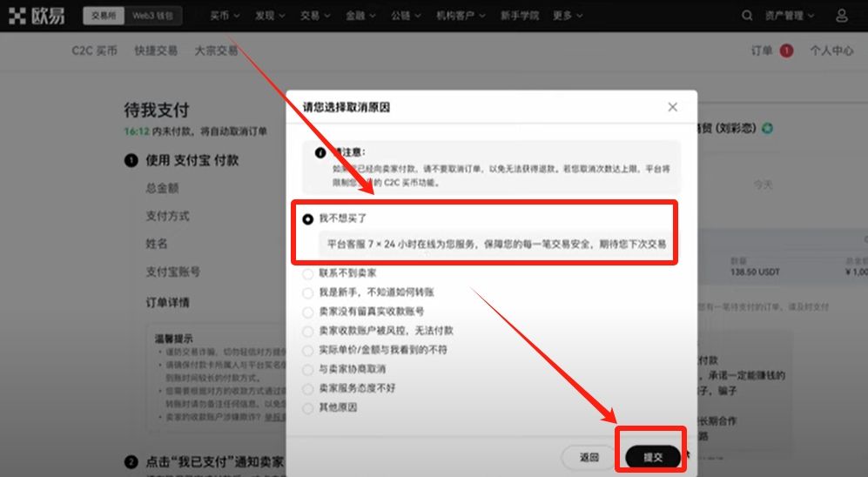The width and height of the screenshot is (868, 477).
Task: Close the cancel reason dialog
Action: pyautogui.click(x=672, y=107)
